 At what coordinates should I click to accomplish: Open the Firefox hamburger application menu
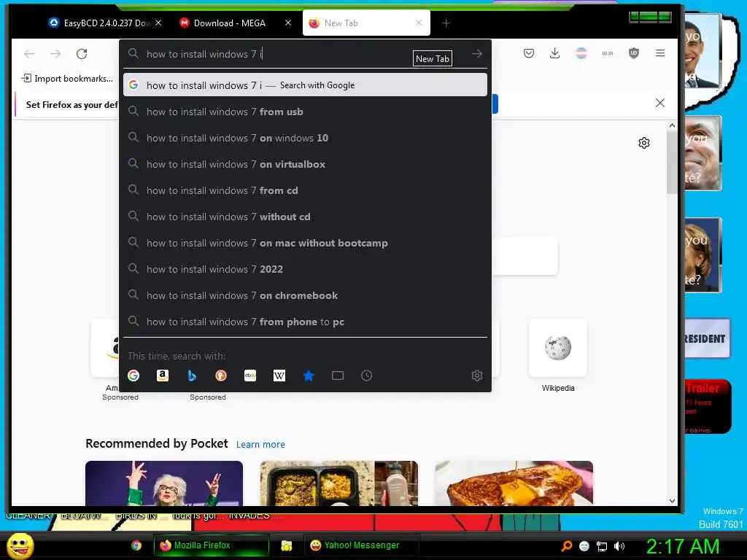[659, 53]
